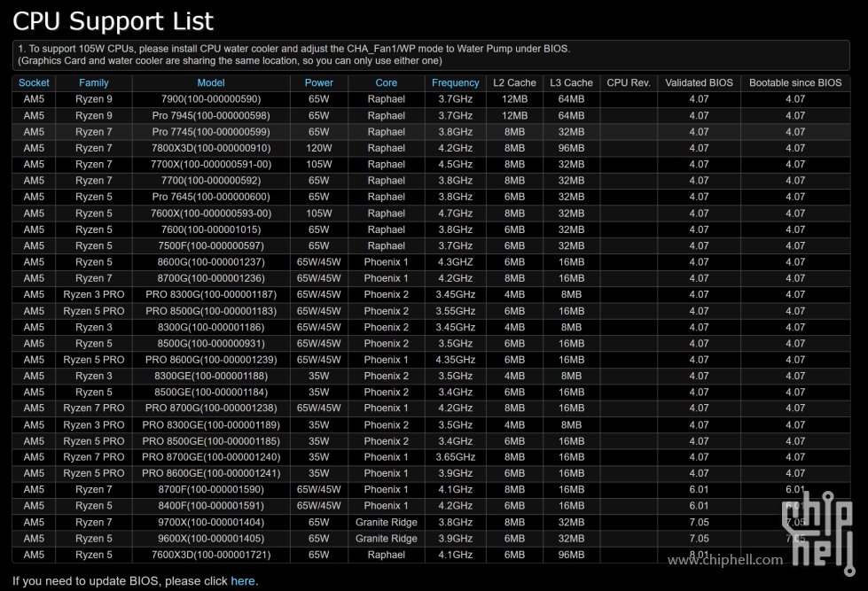Screen dimensions: 868x591
Task: Select the PRO 8600GE(100-000001241) model cell
Action: tap(211, 473)
